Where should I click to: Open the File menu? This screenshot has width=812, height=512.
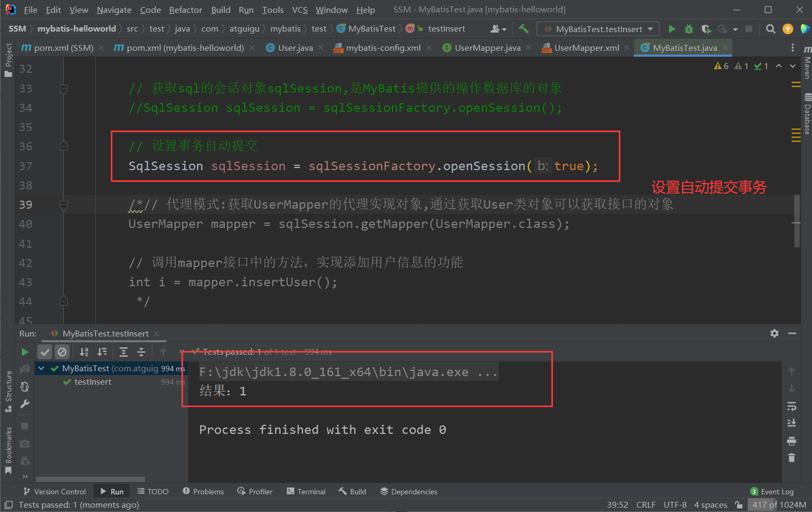pos(31,10)
